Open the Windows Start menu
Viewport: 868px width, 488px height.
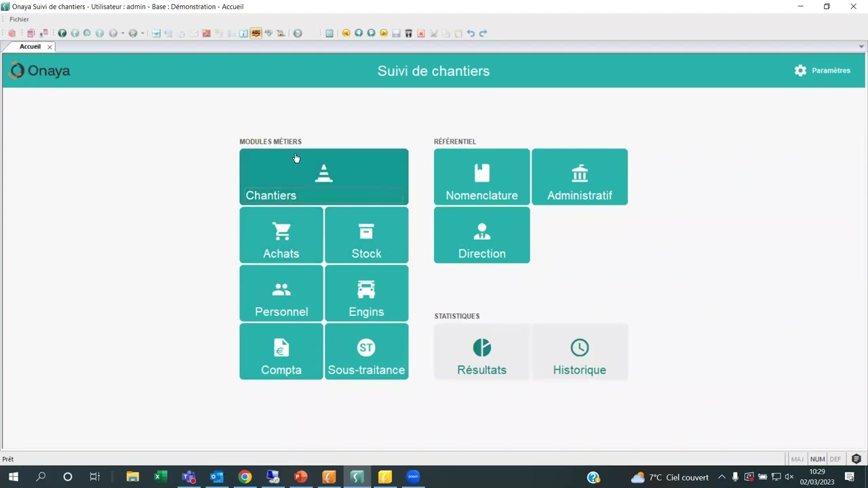tap(13, 477)
